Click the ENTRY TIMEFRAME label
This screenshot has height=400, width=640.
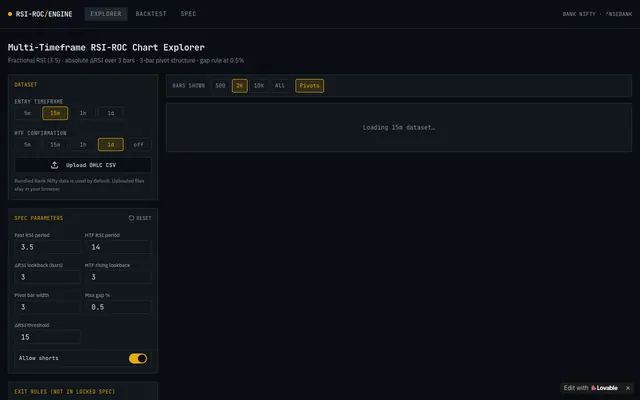(x=39, y=101)
